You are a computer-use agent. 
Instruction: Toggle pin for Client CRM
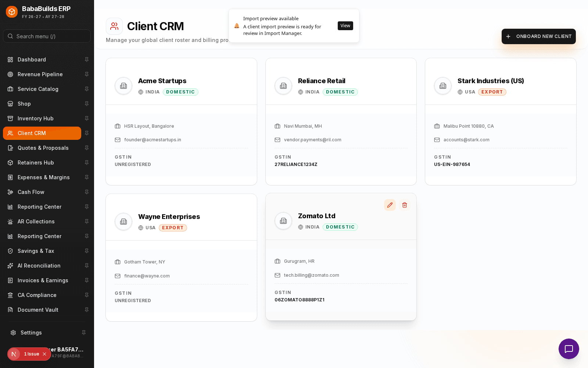click(x=87, y=133)
